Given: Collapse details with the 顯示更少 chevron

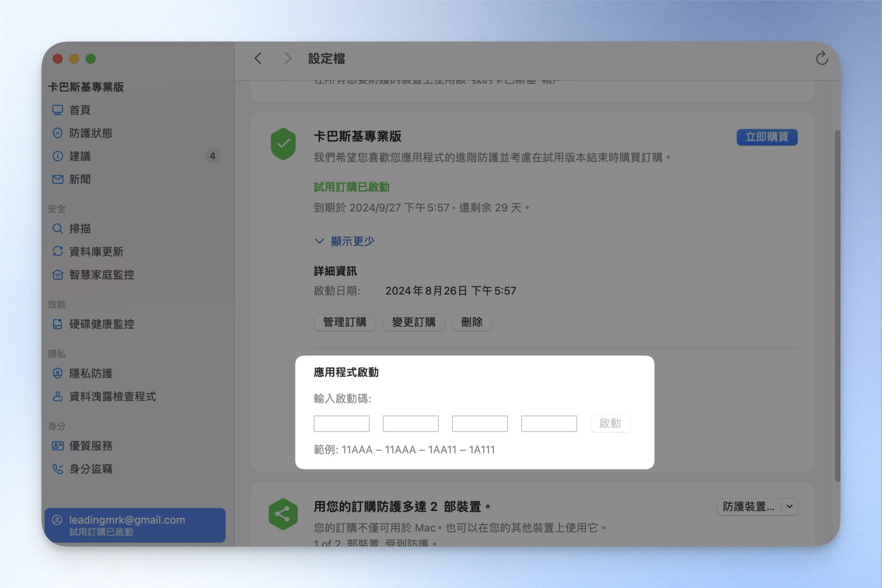Looking at the screenshot, I should [319, 241].
